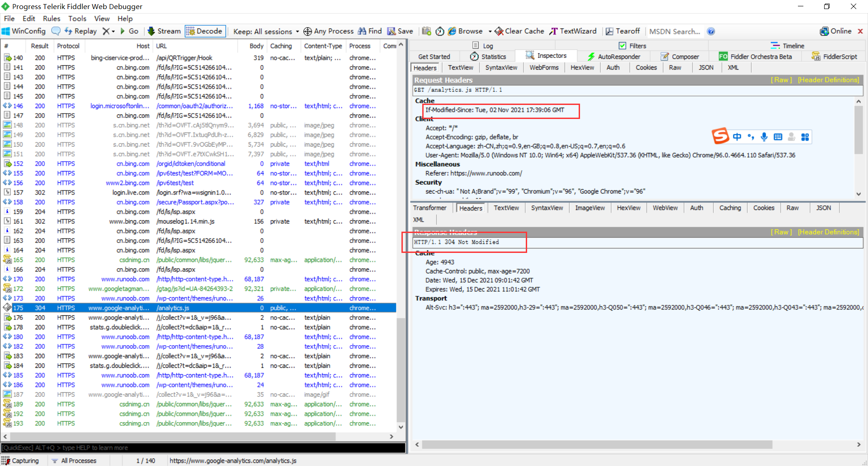Open the Browse dropdown arrow
This screenshot has width=868, height=466.
[x=490, y=31]
